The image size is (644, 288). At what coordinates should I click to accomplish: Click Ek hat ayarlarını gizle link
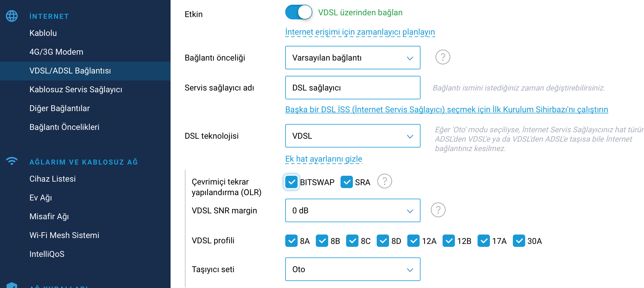(323, 159)
